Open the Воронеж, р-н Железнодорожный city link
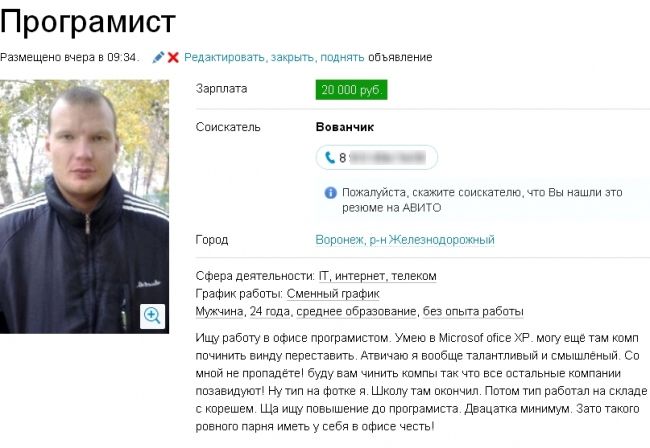650x448 pixels. pos(405,240)
